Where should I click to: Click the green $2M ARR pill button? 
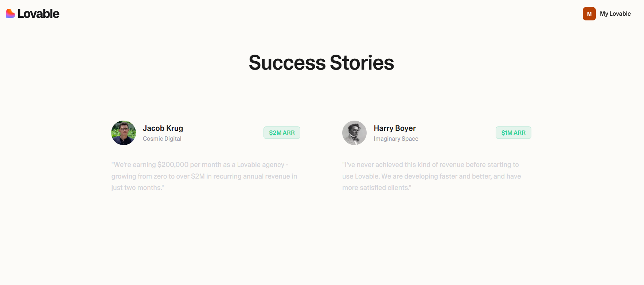click(282, 133)
